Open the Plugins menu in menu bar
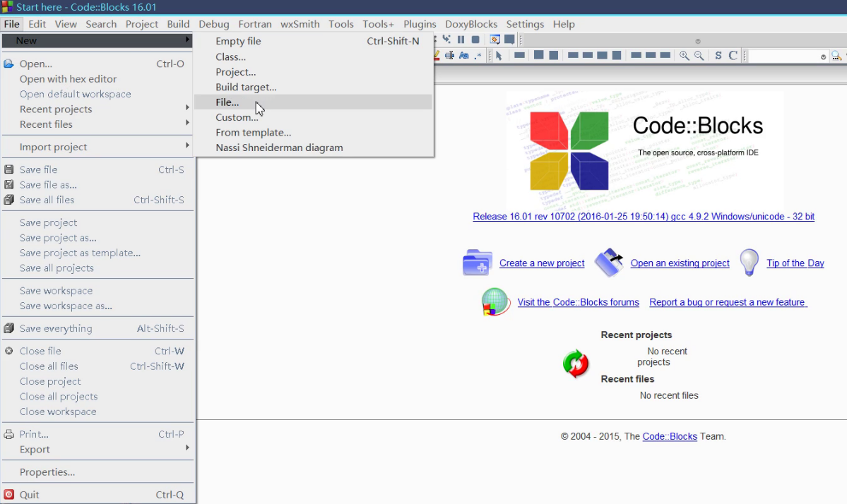Image resolution: width=847 pixels, height=504 pixels. [x=420, y=24]
